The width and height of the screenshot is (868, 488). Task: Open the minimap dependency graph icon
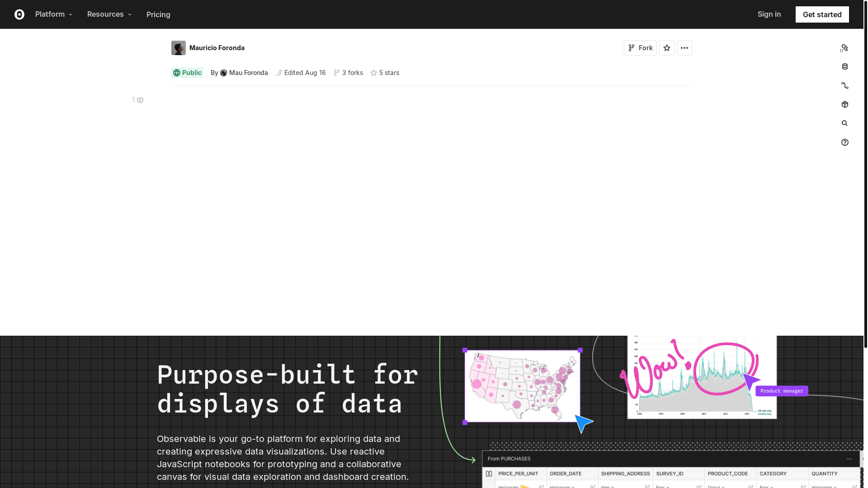(x=844, y=85)
